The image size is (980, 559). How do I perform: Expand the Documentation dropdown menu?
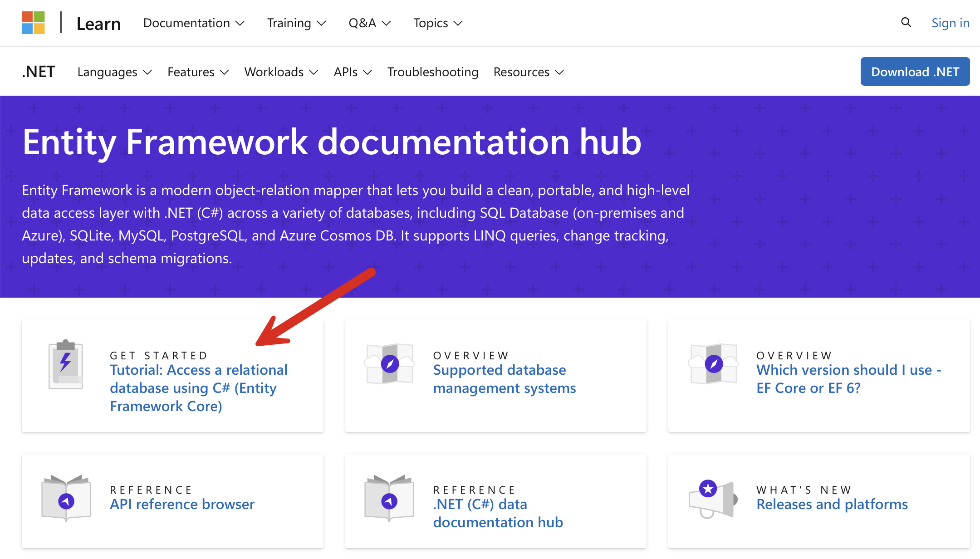[x=194, y=23]
